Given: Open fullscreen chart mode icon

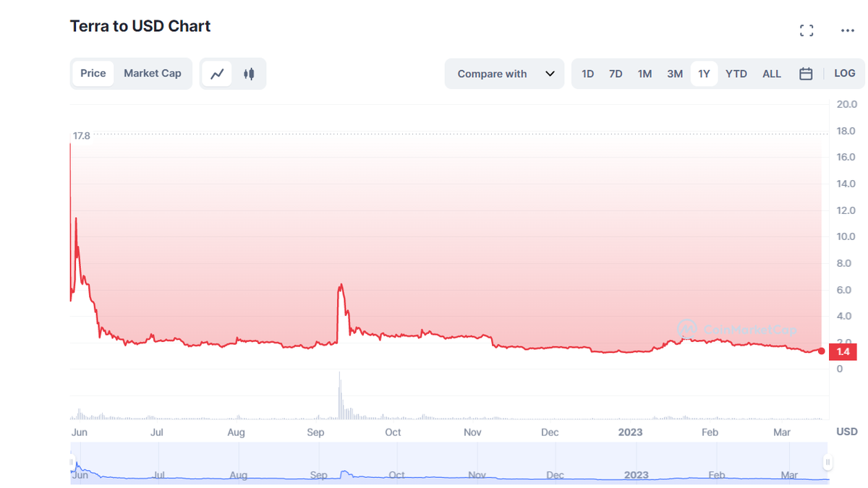Looking at the screenshot, I should pos(807,30).
